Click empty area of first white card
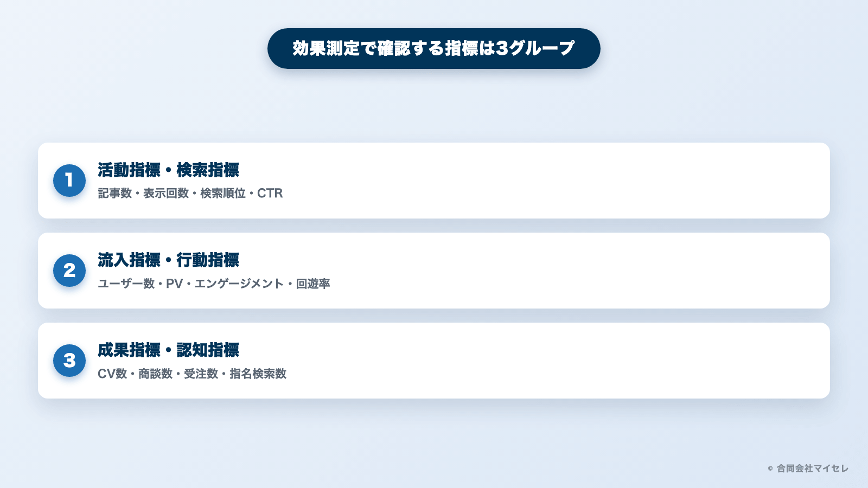Viewport: 868px width, 488px height. pos(542,181)
